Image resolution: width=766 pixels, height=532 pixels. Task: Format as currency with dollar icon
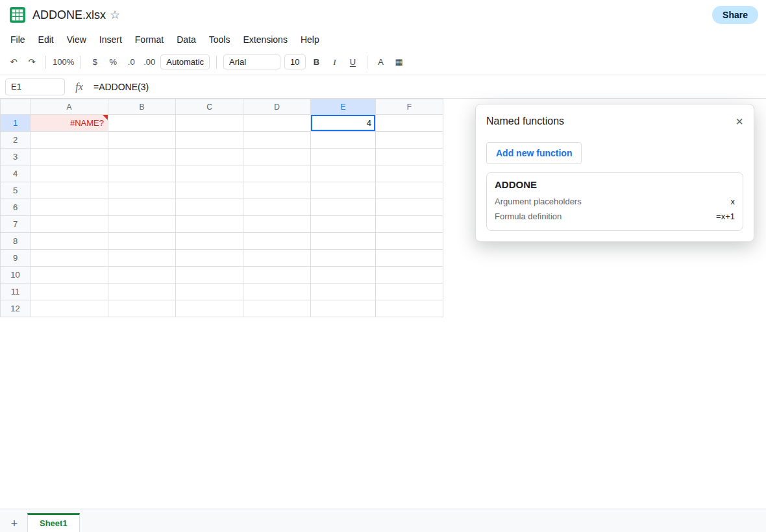[x=95, y=62]
